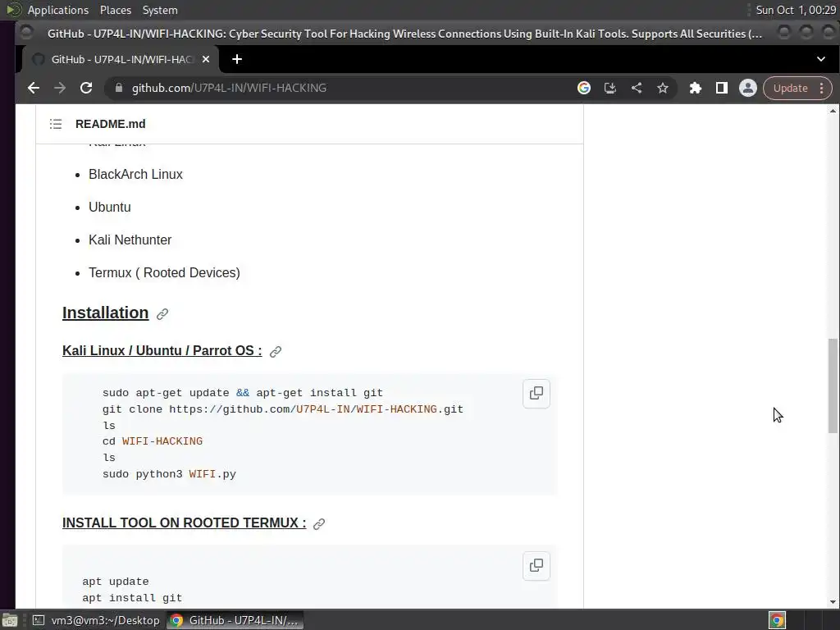Copy the Termux install commands
840x630 pixels.
click(536, 566)
